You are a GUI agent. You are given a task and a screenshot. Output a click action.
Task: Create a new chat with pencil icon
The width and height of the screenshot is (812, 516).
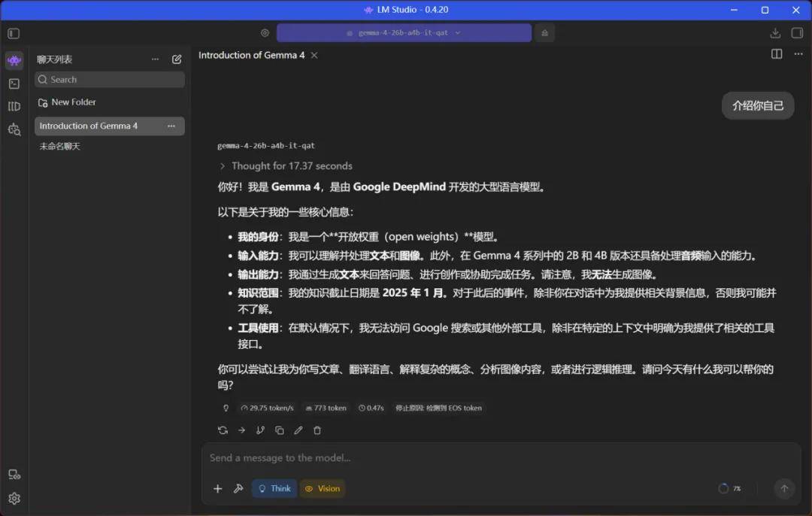coord(177,59)
